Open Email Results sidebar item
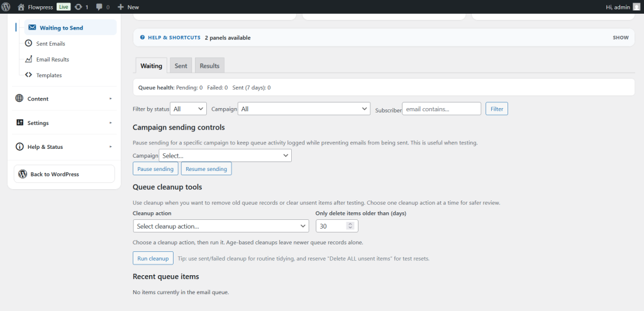The image size is (644, 311). [x=53, y=60]
